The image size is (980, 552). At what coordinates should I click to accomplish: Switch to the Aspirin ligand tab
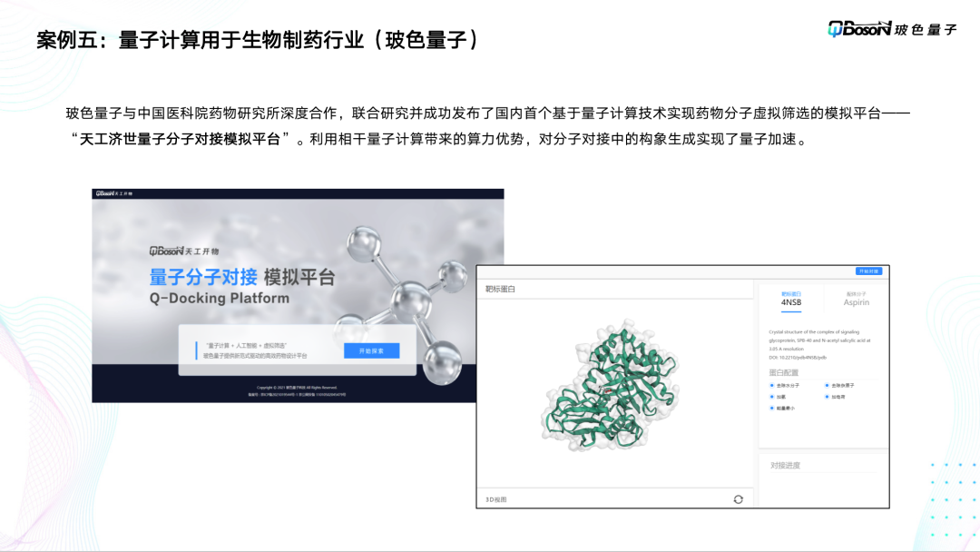857,300
